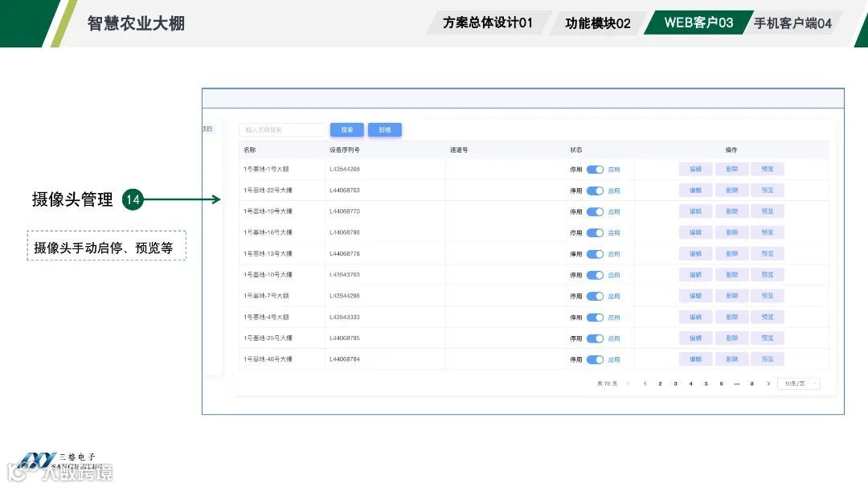
Task: Click 编辑 for 1号基地-10号大棚
Action: pyautogui.click(x=696, y=275)
